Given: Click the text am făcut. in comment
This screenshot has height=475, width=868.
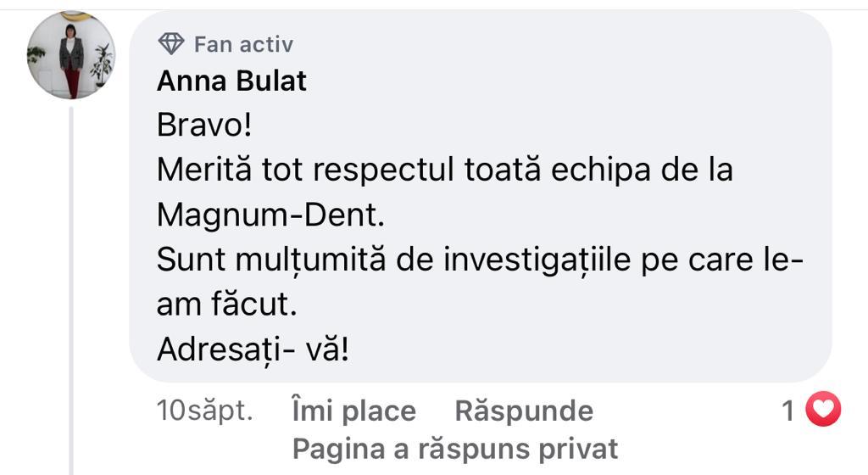Looking at the screenshot, I should pos(227,305).
